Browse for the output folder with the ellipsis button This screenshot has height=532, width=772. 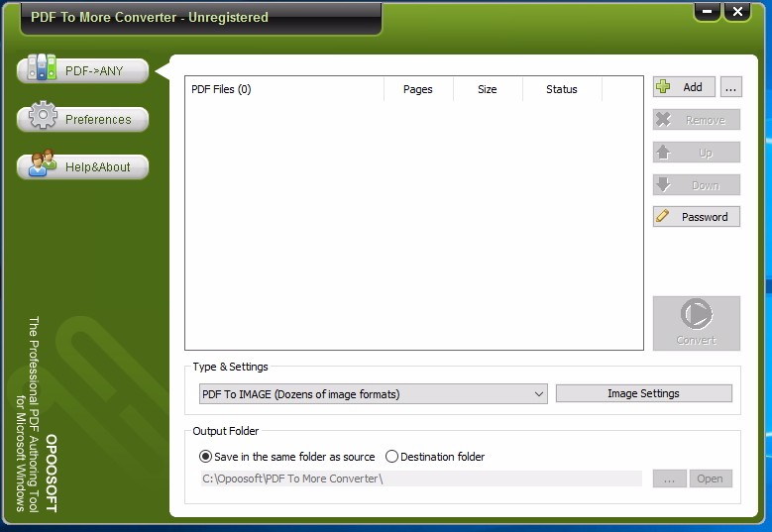coord(670,479)
